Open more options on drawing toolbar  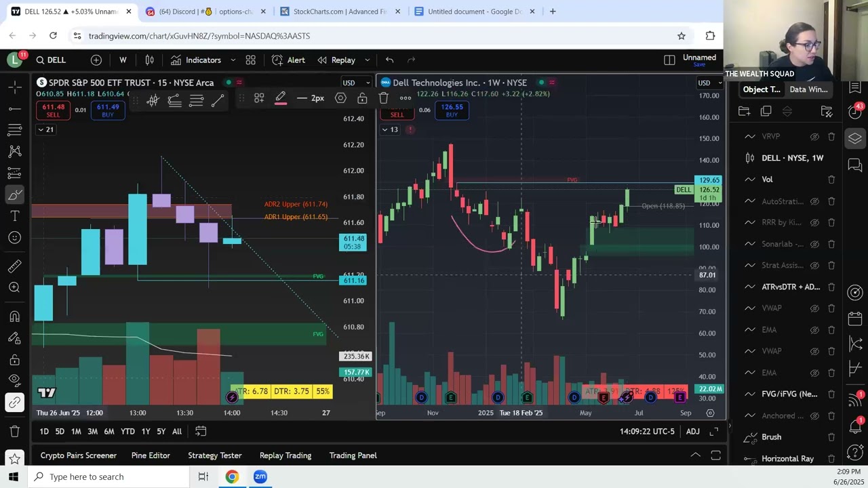coord(406,99)
